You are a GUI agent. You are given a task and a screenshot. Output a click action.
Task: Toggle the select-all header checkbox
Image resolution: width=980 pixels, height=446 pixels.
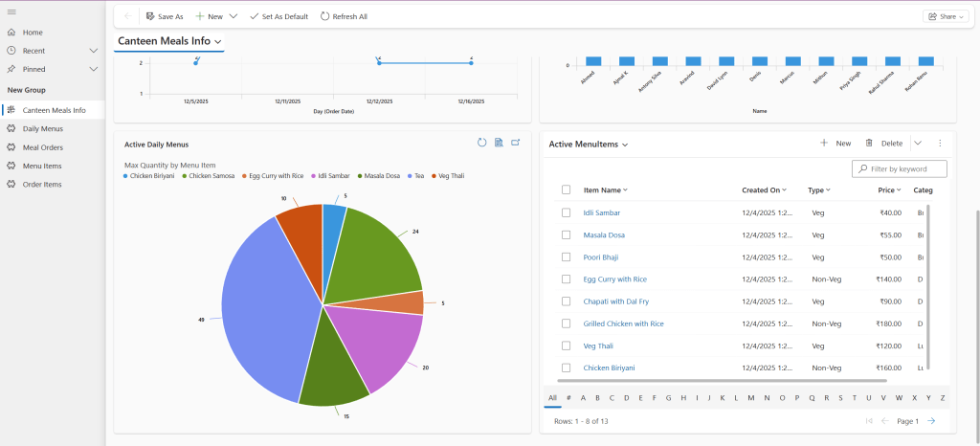click(567, 190)
